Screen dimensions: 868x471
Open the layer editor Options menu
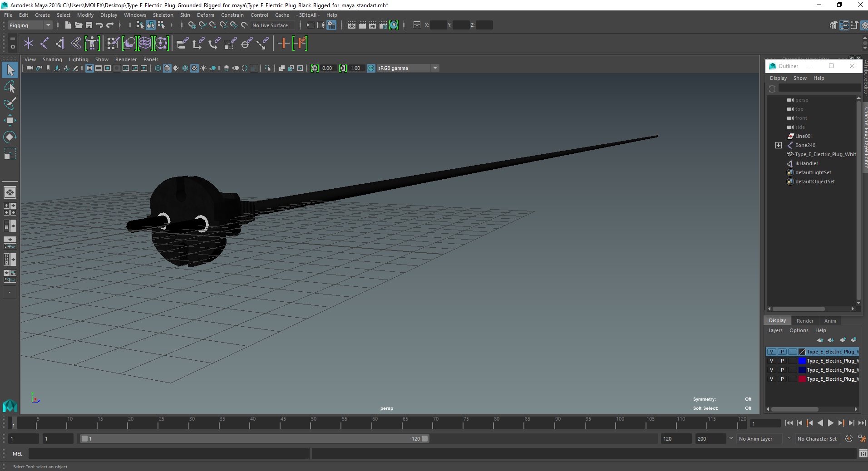(799, 330)
